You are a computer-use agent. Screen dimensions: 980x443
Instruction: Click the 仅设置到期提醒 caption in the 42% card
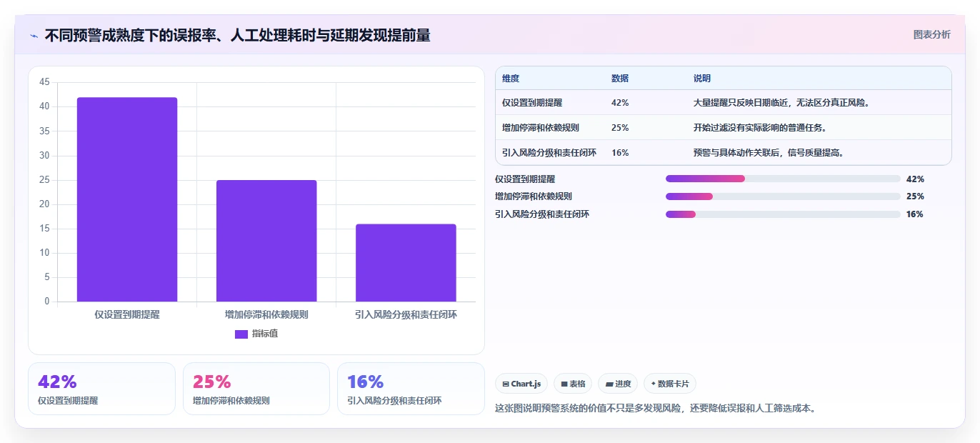[68, 401]
